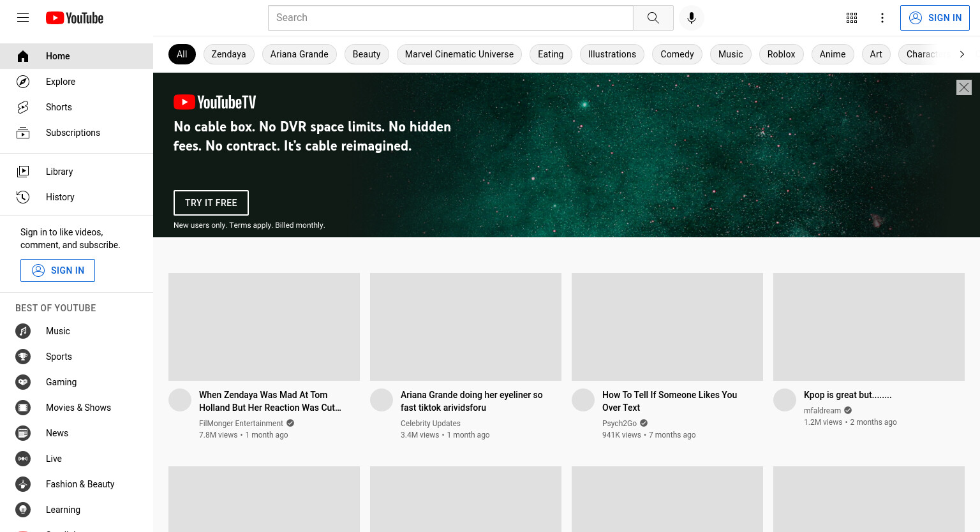The width and height of the screenshot is (980, 532).
Task: Open the hamburger guide menu
Action: 23,18
